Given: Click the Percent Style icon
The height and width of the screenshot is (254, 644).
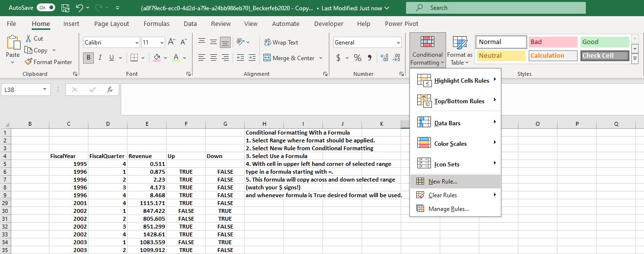Looking at the screenshot, I should 358,58.
